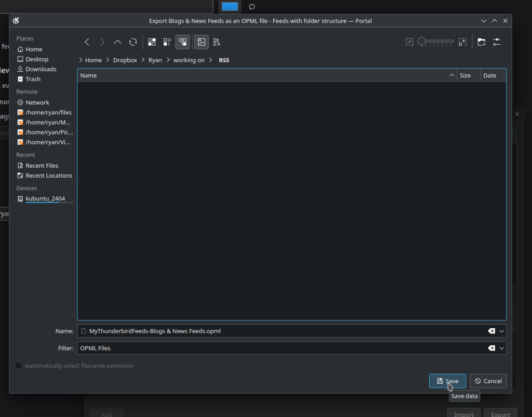532x417 pixels.
Task: Open the file dialog options menu
Action: pyautogui.click(x=497, y=42)
